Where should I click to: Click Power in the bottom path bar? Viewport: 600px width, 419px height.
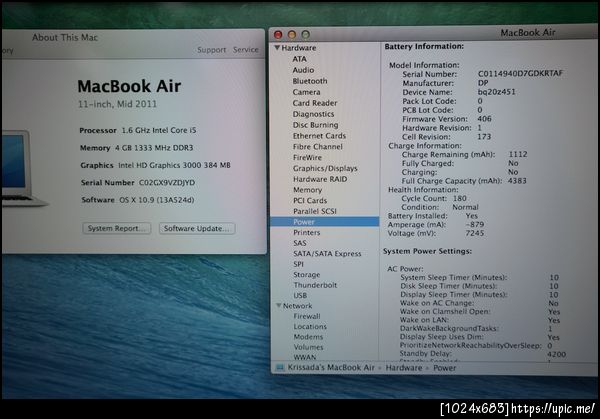[444, 368]
